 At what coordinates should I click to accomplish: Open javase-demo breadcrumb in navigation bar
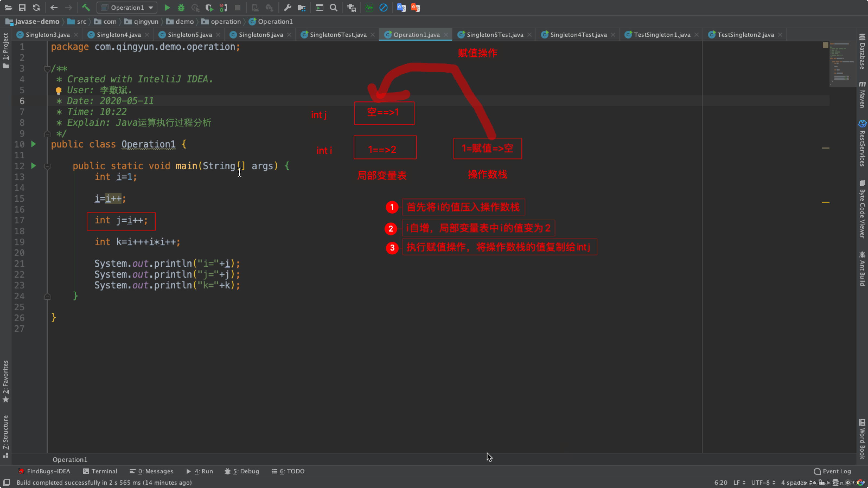point(33,22)
